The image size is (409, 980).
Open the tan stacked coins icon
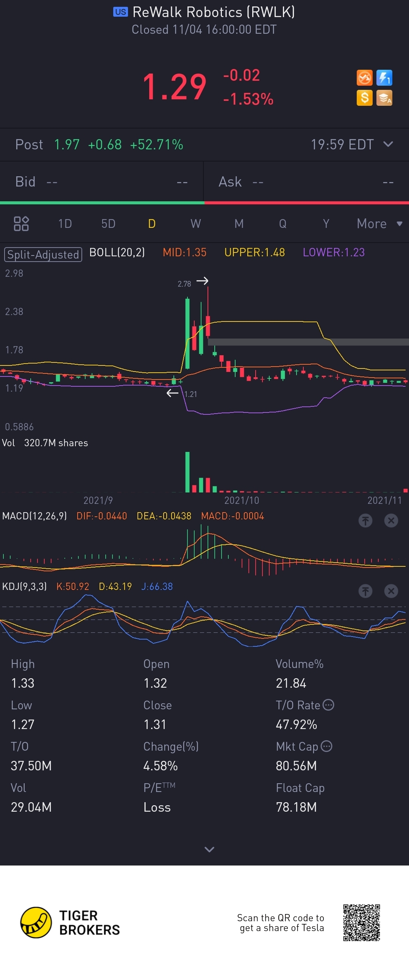tap(384, 98)
